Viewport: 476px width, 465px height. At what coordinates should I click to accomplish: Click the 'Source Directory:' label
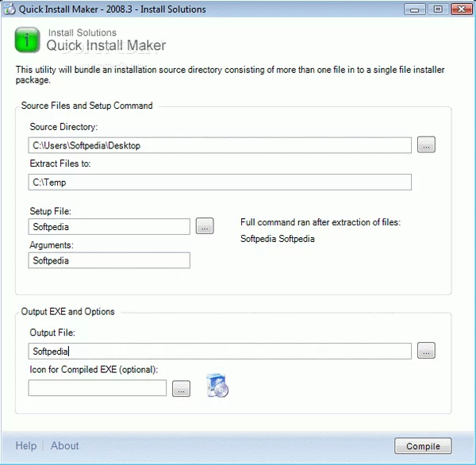pos(63,127)
